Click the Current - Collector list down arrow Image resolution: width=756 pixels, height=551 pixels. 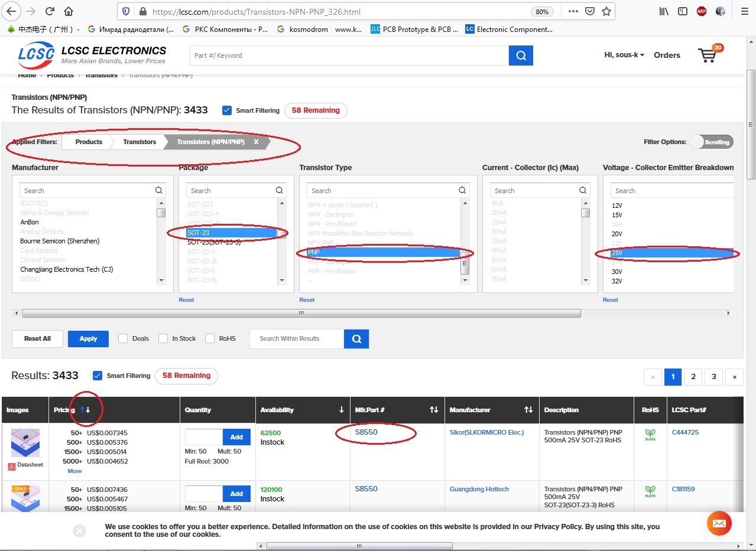585,281
